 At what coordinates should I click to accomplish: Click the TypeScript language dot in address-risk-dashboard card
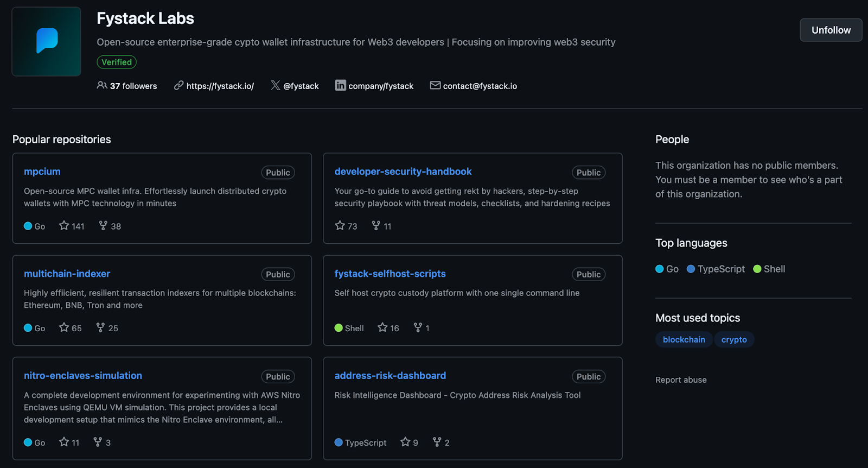coord(339,442)
